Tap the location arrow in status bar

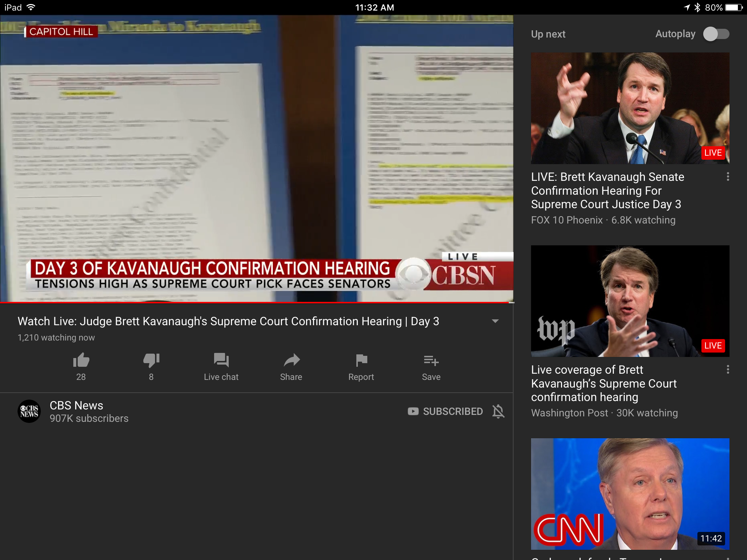(x=686, y=7)
